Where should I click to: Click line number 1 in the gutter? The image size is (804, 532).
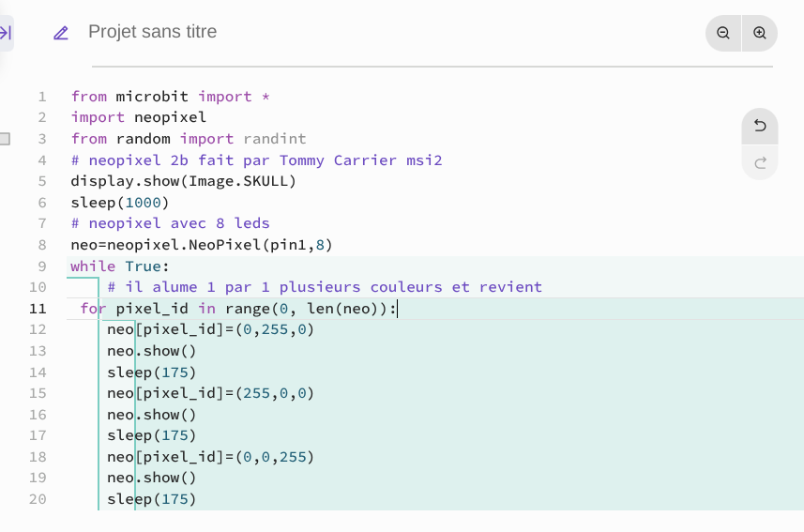42,97
